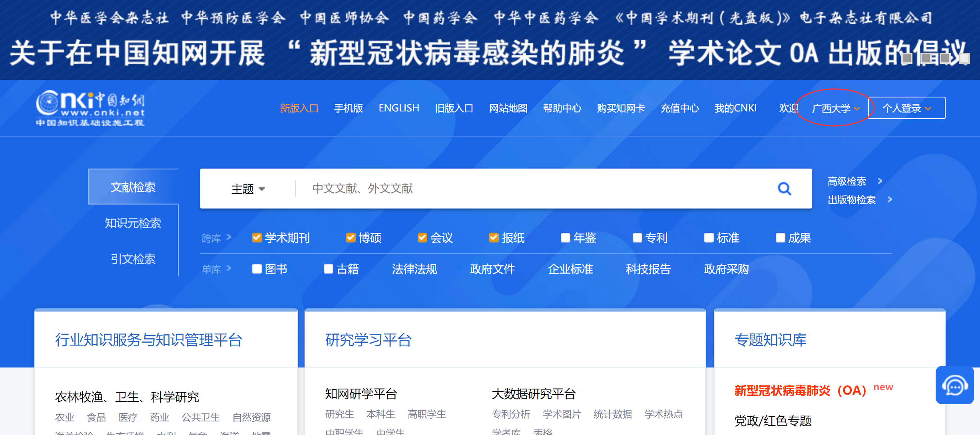Expand the 跨库 selector
This screenshot has width=980, height=435.
(216, 238)
